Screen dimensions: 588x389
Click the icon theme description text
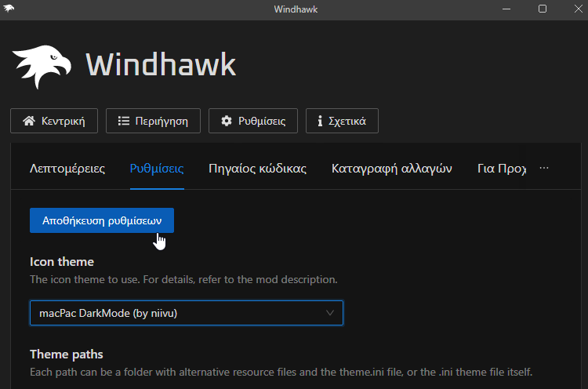pyautogui.click(x=183, y=279)
